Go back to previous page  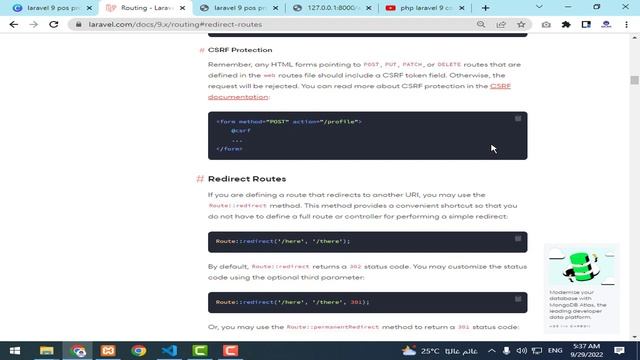(13, 24)
